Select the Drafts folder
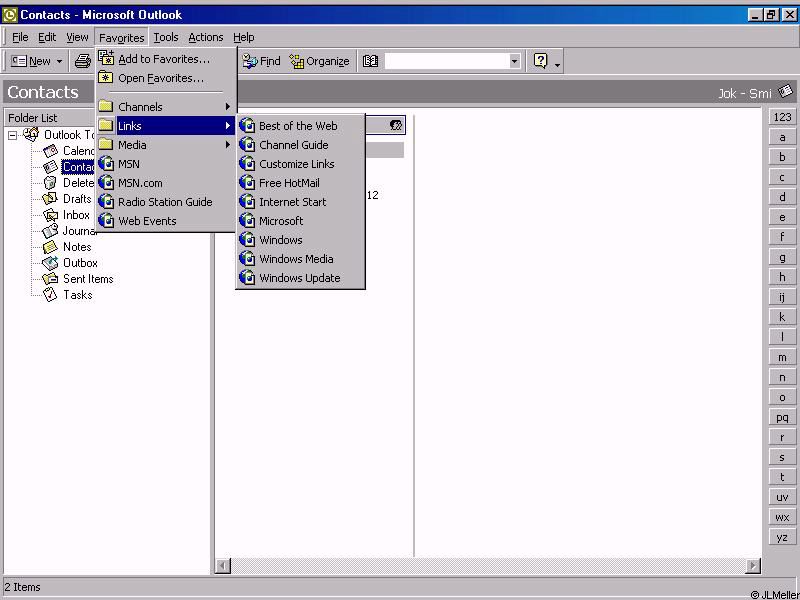The width and height of the screenshot is (800, 600). [x=67, y=198]
